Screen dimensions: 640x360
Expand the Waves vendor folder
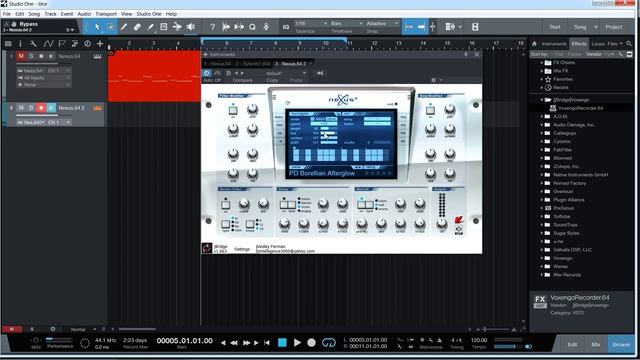click(542, 267)
